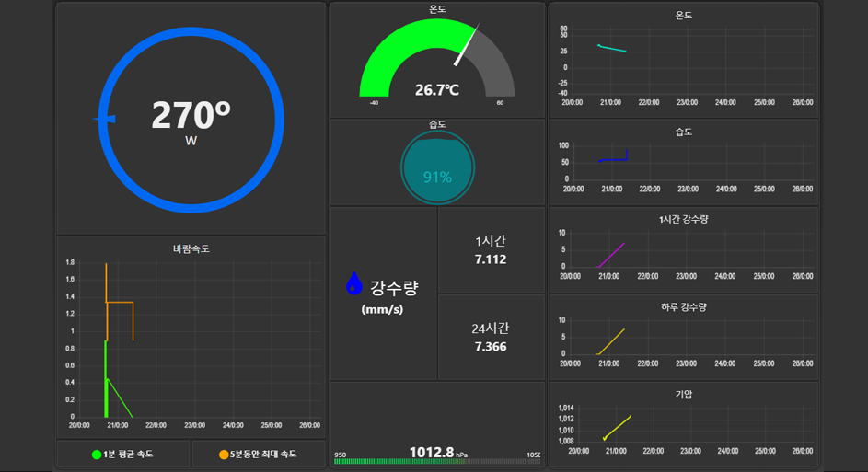The height and width of the screenshot is (472, 868).
Task: Click the W compass direction label
Action: click(x=191, y=141)
